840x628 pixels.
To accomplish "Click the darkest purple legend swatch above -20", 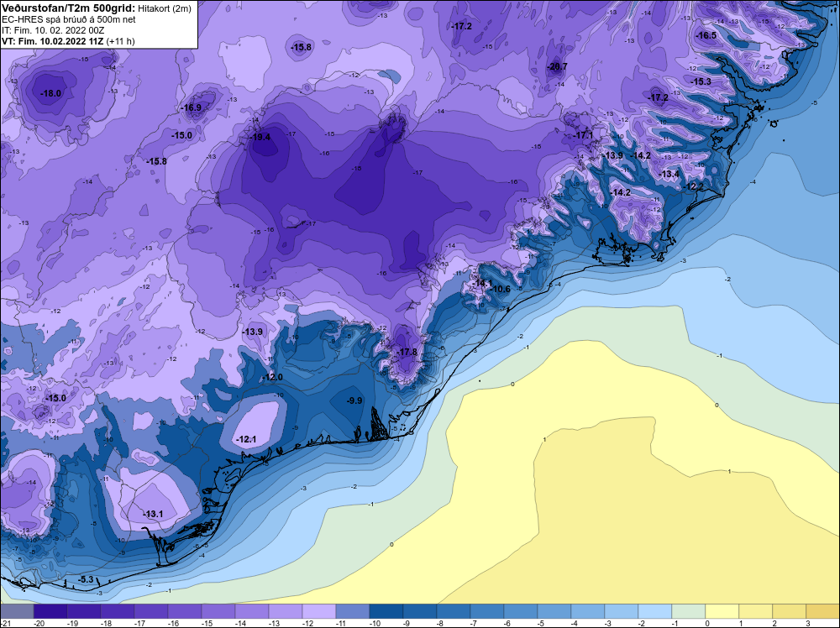I will pyautogui.click(x=50, y=611).
